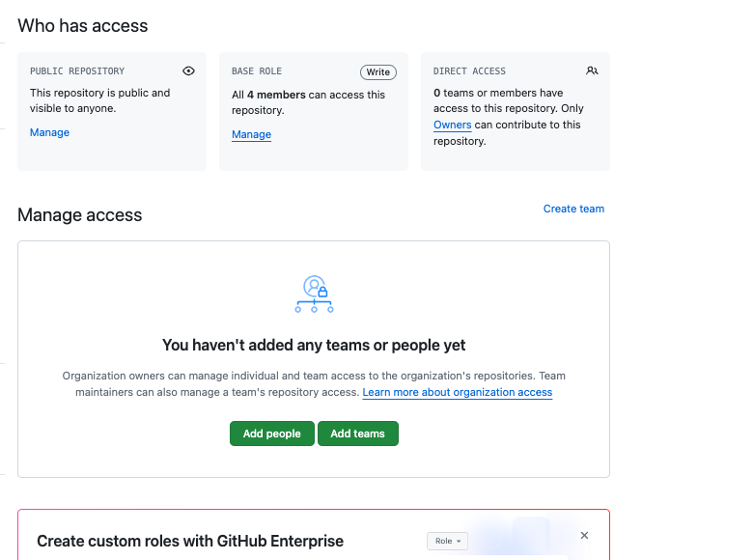Click the Add people button
754x560 pixels.
click(x=271, y=434)
